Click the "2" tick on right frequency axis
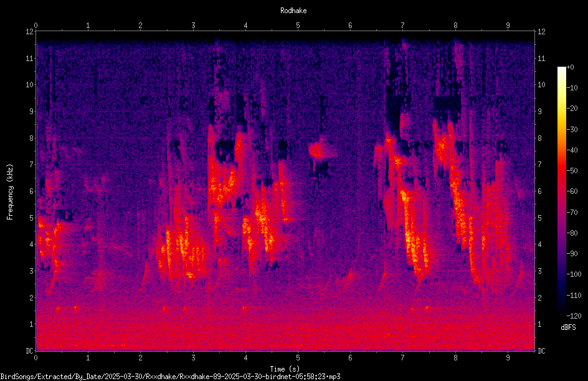Viewport: 588px width, 381px height. pos(539,297)
